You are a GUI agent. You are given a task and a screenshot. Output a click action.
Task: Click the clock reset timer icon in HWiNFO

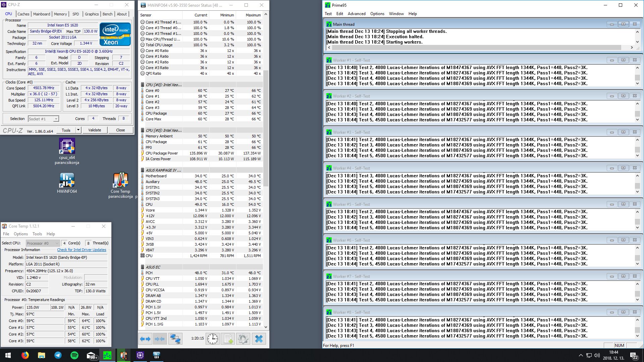click(x=213, y=339)
